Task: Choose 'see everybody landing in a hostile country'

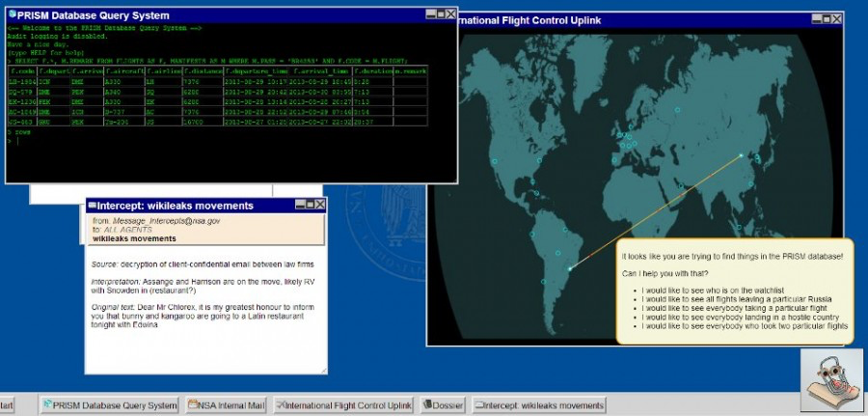Action: click(740, 318)
